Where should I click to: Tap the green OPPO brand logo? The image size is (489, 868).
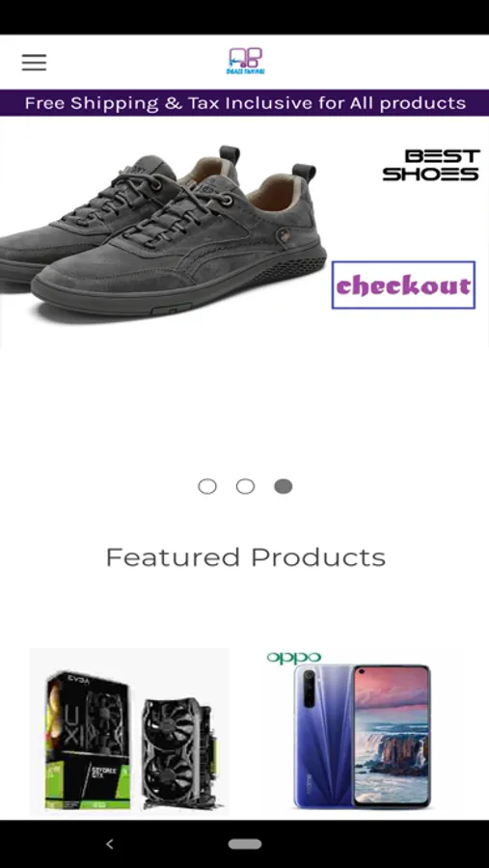coord(293,658)
